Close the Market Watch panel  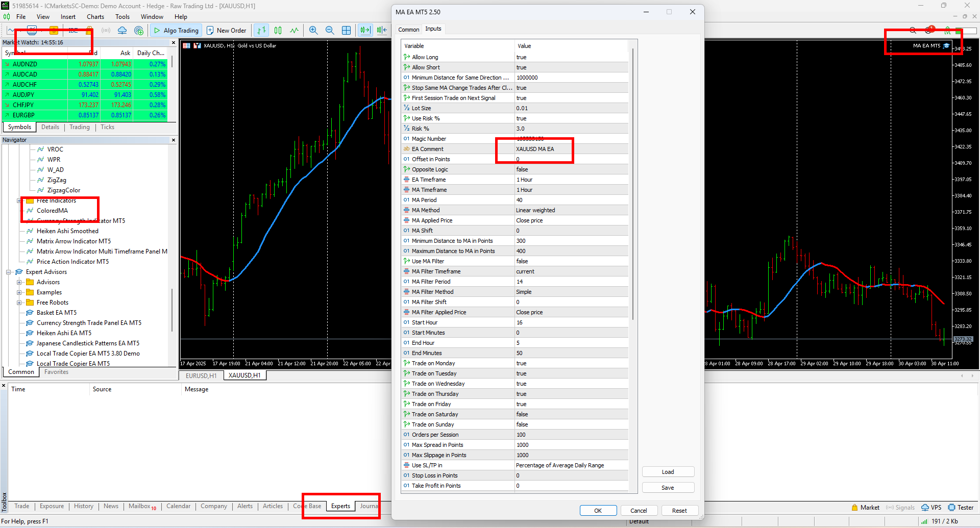coord(174,43)
